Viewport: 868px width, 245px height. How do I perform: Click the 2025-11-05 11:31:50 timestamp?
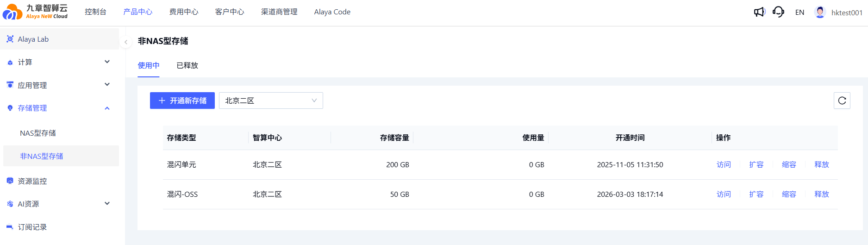point(630,164)
